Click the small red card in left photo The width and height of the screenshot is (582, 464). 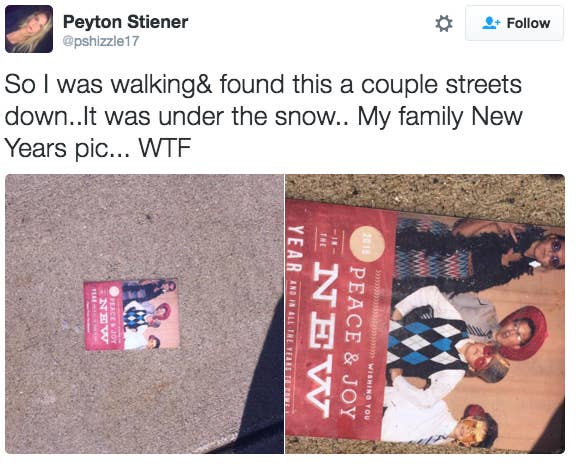coord(131,315)
